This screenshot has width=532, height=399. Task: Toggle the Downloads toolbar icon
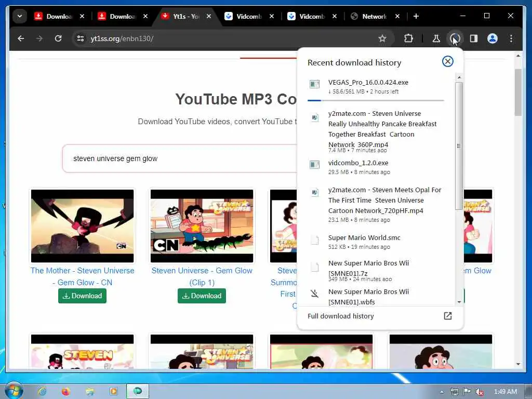455,38
